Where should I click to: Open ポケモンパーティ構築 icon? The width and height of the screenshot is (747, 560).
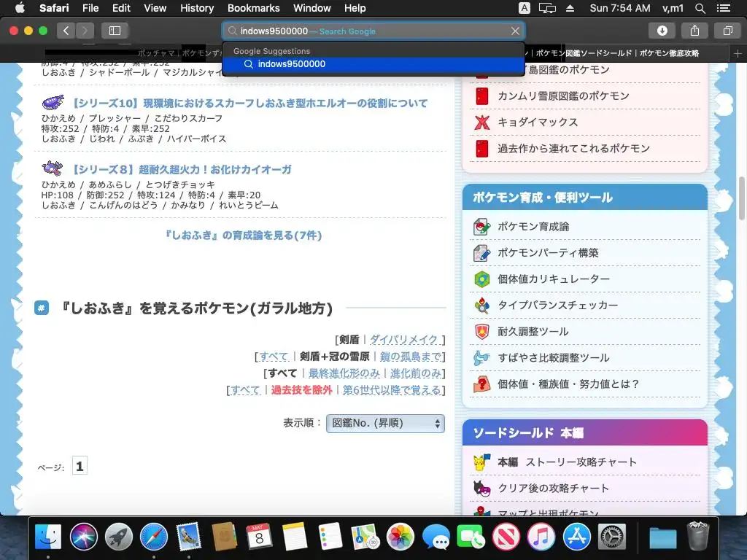pyautogui.click(x=481, y=253)
